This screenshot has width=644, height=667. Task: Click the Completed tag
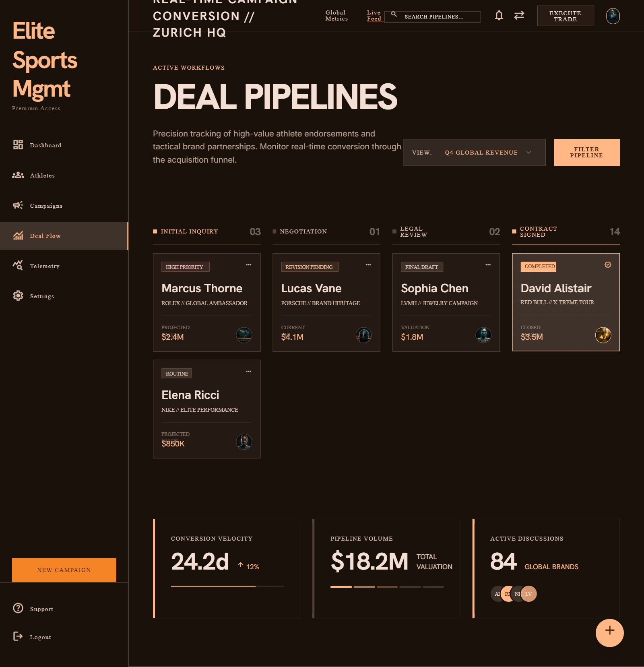[x=539, y=266]
